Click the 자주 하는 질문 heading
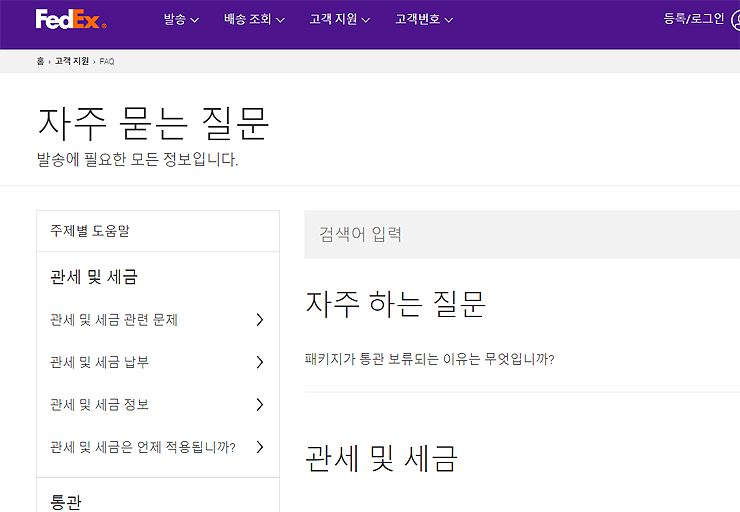The width and height of the screenshot is (740, 512). (x=395, y=304)
